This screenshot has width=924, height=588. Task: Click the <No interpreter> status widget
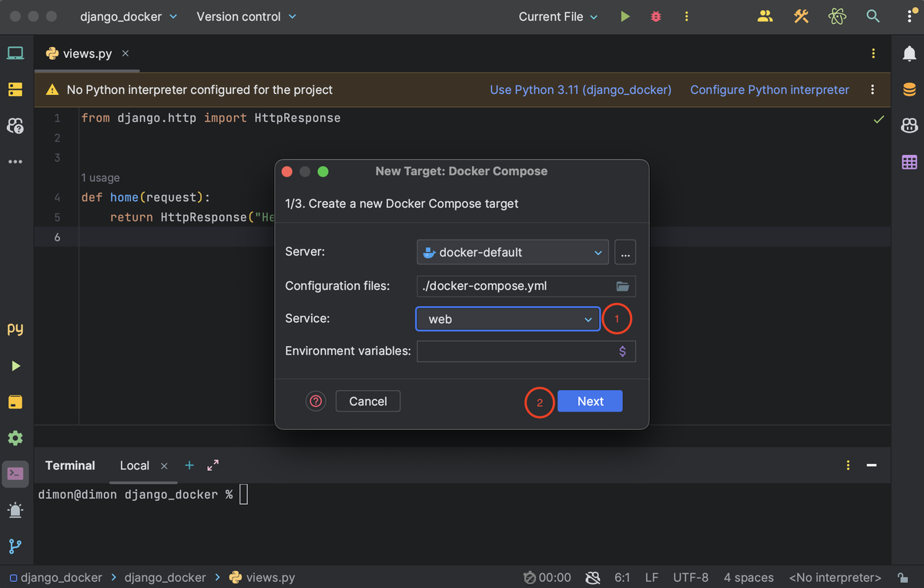coord(835,577)
